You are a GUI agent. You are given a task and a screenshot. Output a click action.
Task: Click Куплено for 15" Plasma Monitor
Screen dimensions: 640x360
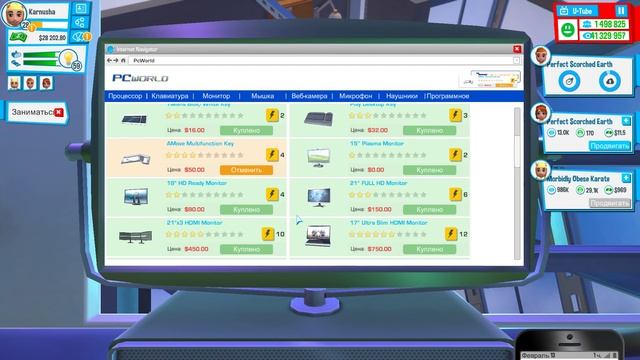tap(429, 170)
